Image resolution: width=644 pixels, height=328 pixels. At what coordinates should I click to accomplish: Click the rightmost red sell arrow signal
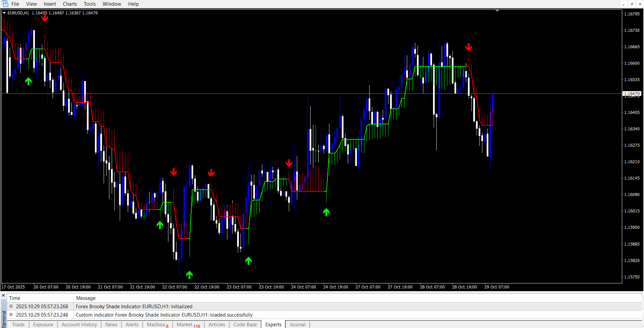469,47
